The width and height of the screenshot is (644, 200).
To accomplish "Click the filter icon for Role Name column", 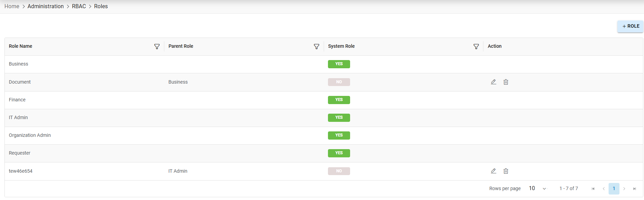I will pos(157,46).
